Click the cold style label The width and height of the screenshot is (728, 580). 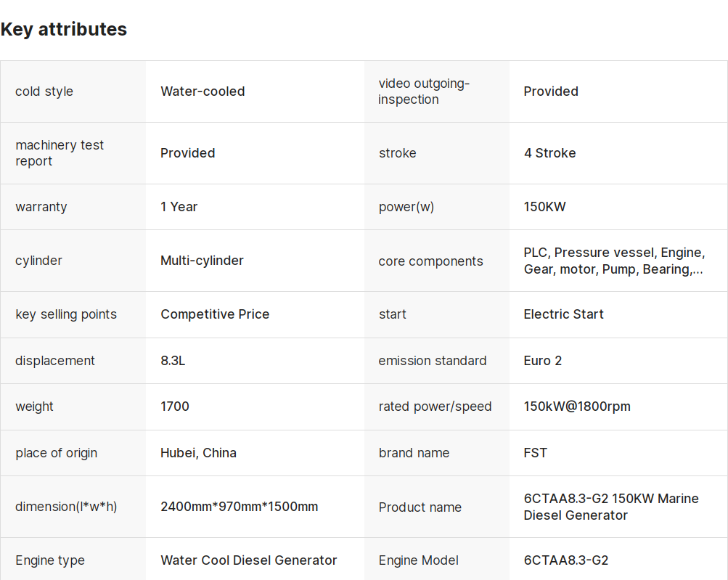44,91
